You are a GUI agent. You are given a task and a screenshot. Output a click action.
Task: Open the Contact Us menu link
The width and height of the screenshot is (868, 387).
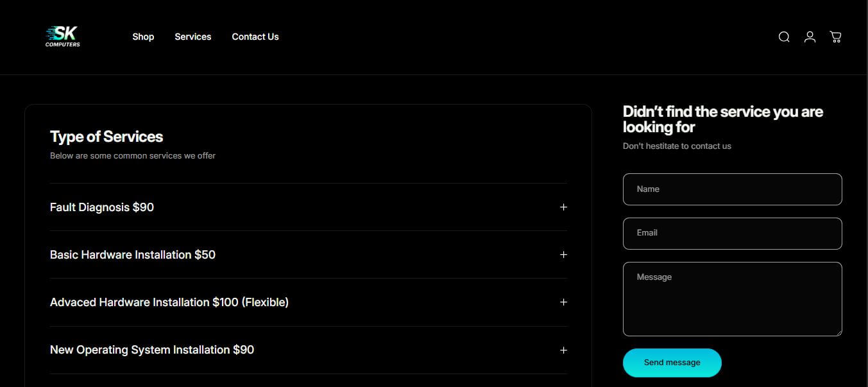[255, 37]
